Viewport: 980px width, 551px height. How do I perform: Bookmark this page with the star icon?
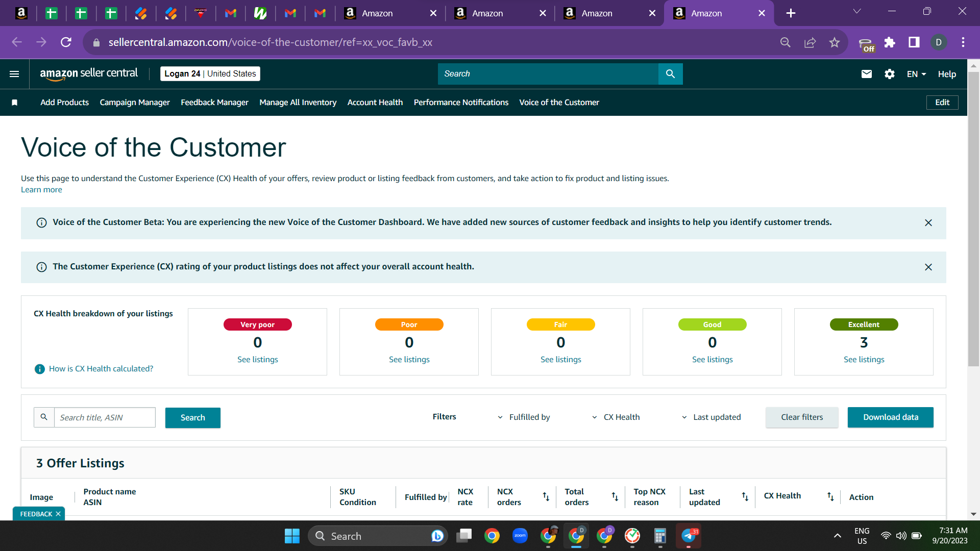point(835,42)
